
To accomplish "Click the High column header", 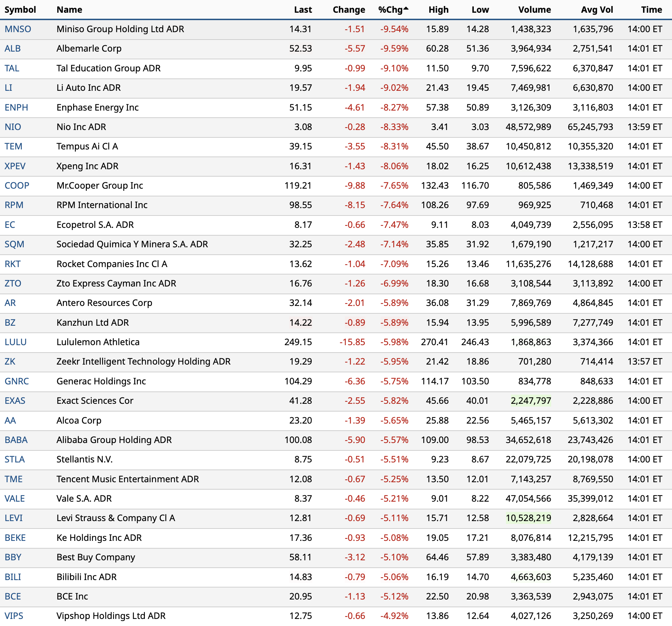I will tap(438, 10).
